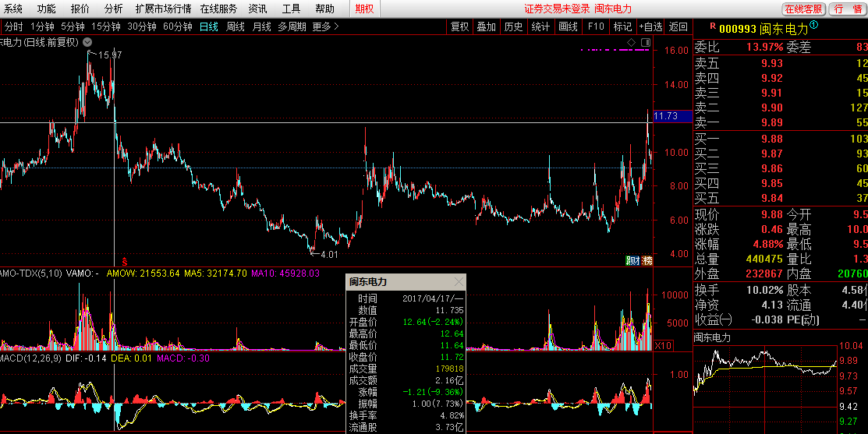Open F10 company information
The image size is (868, 434).
(x=596, y=26)
